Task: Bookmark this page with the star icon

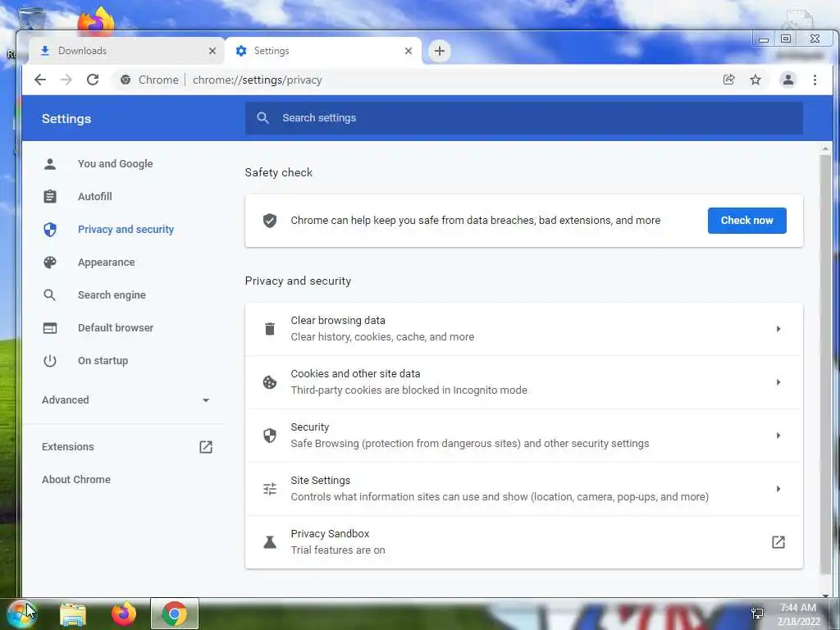Action: [x=756, y=80]
